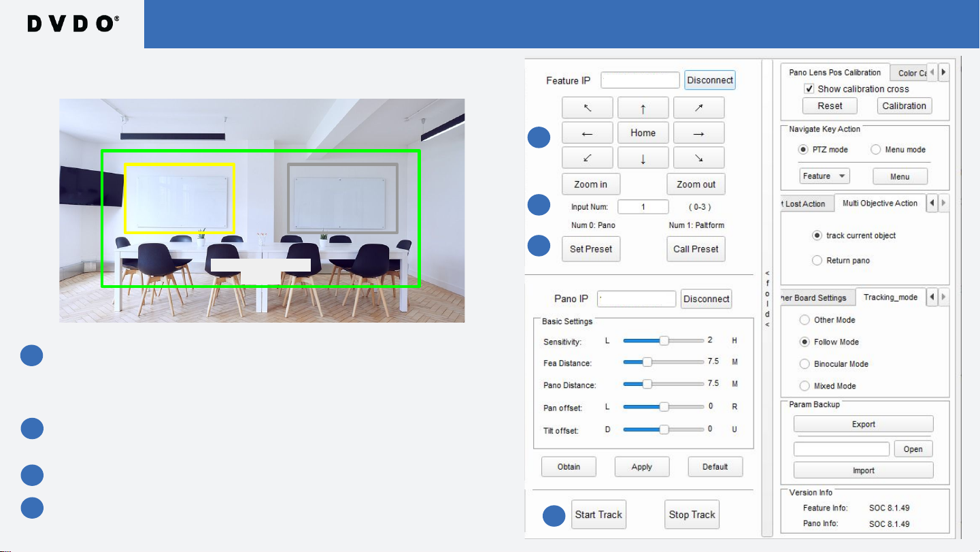This screenshot has height=552, width=980.
Task: Switch to Multi Objective Action tab
Action: click(x=880, y=204)
